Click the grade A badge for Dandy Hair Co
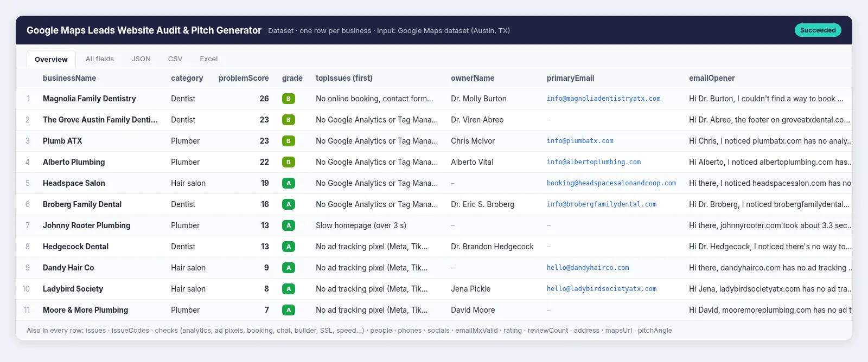Viewport: 868px width, 362px height. 288,268
